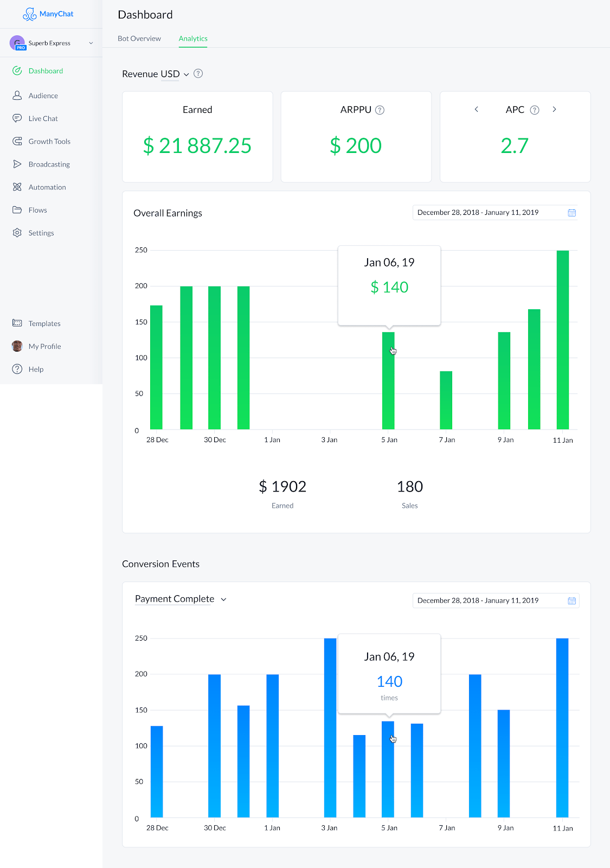This screenshot has height=868, width=610.
Task: Click the Conversion Events date range field
Action: [x=496, y=601]
